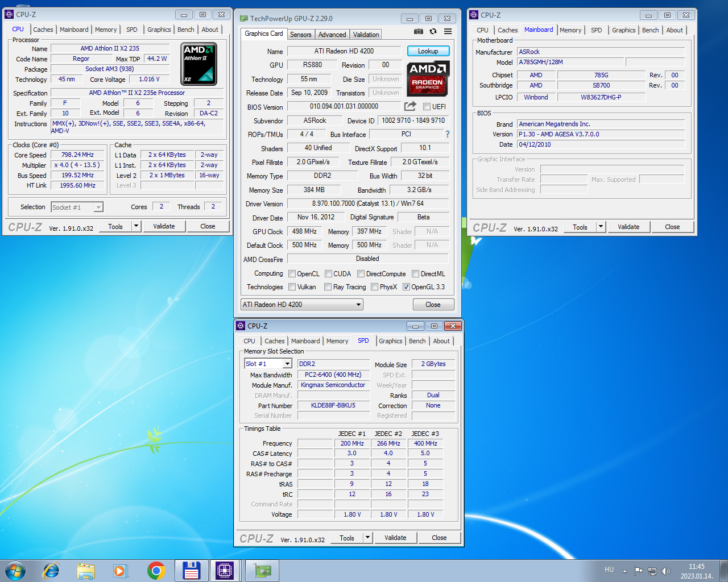
Task: Open Bench tab in Mainboard CPU-Z window
Action: click(x=651, y=30)
